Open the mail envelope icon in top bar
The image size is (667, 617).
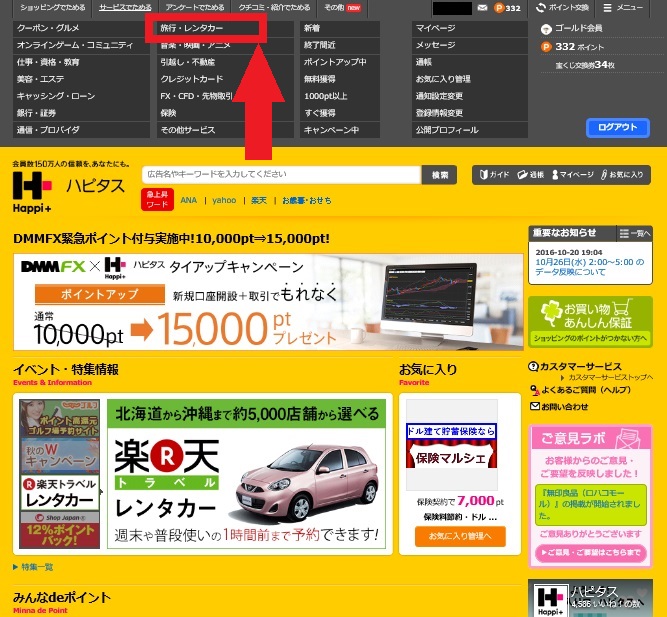coord(482,8)
